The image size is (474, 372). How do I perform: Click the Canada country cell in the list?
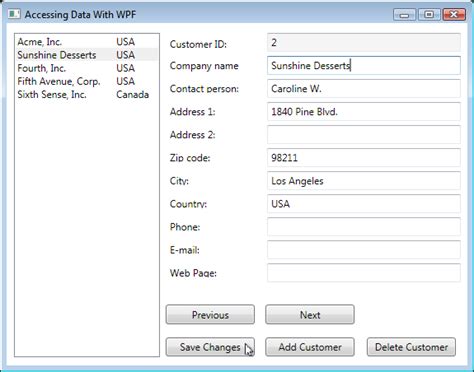[132, 95]
